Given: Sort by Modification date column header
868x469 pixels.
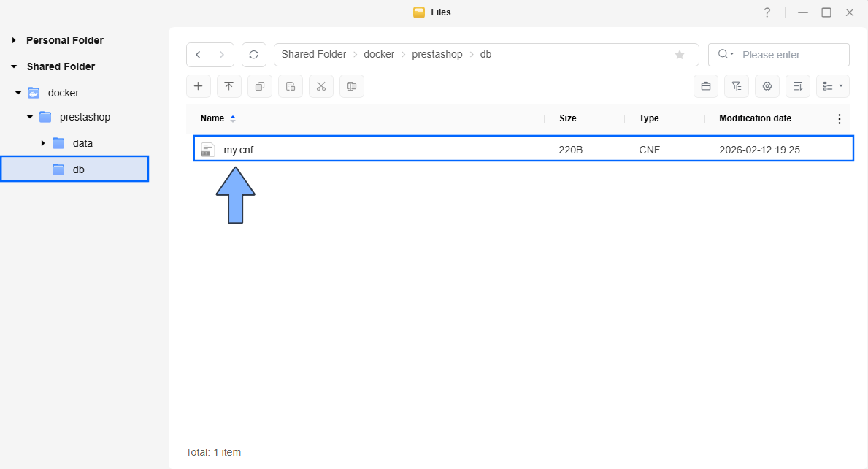Looking at the screenshot, I should tap(755, 118).
